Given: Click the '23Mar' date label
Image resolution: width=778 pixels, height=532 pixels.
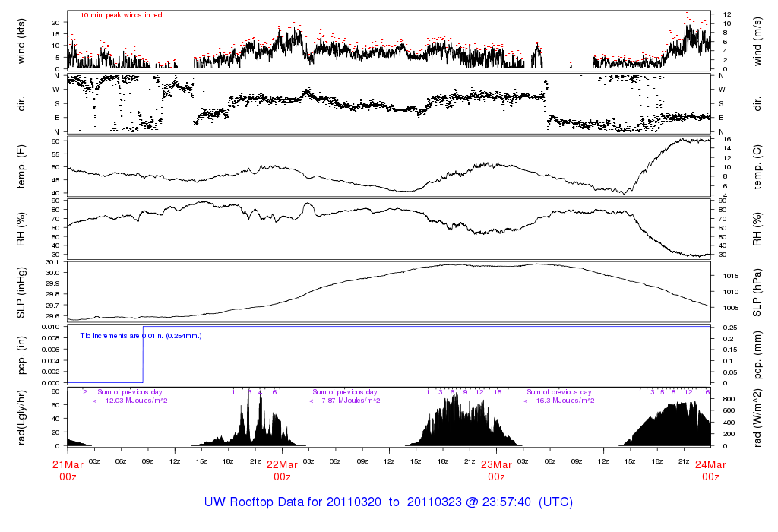Looking at the screenshot, I should (x=497, y=465).
